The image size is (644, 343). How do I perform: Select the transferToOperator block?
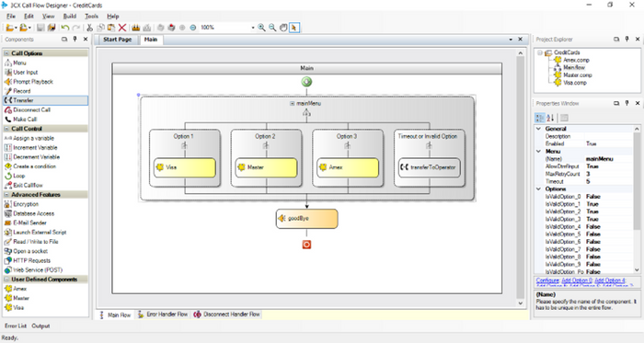430,167
